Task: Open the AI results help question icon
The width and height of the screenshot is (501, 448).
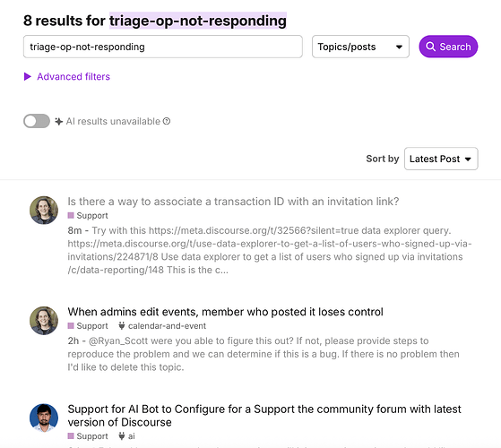Action: tap(167, 121)
